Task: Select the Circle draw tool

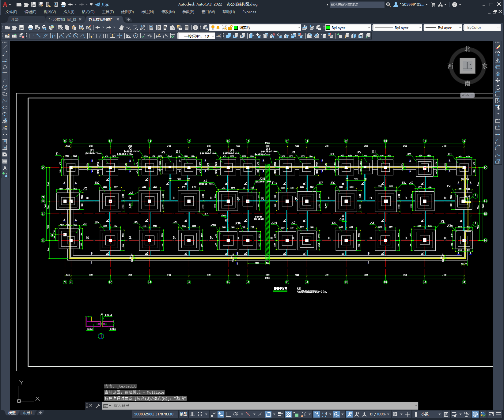Action: pyautogui.click(x=5, y=87)
